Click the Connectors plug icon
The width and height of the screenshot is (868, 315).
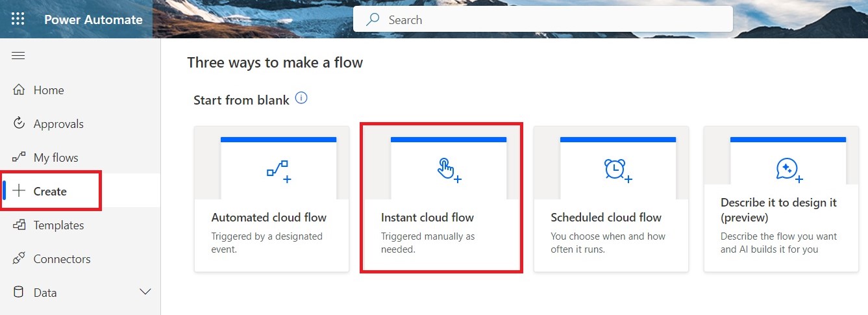[x=19, y=259]
